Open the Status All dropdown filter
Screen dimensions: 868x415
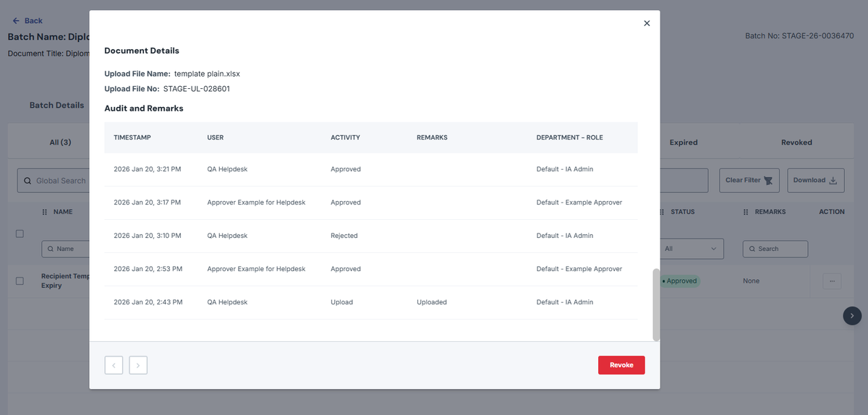(x=692, y=249)
